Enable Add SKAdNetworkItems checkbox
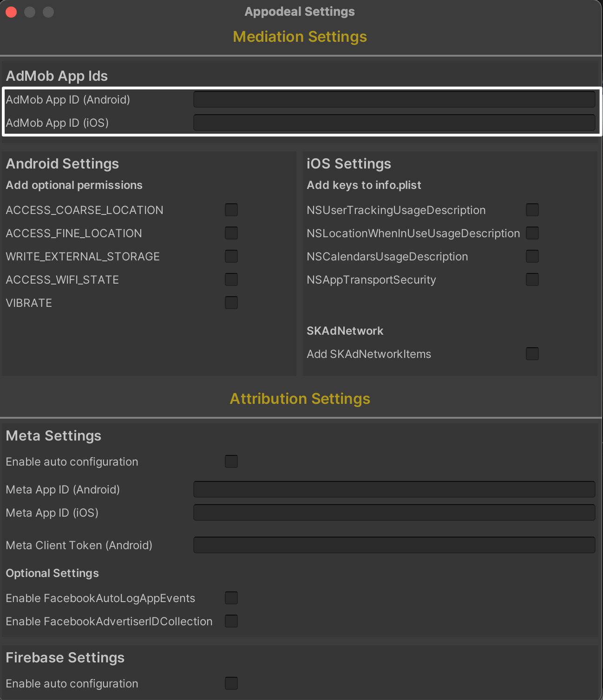This screenshot has height=700, width=603. [x=532, y=354]
